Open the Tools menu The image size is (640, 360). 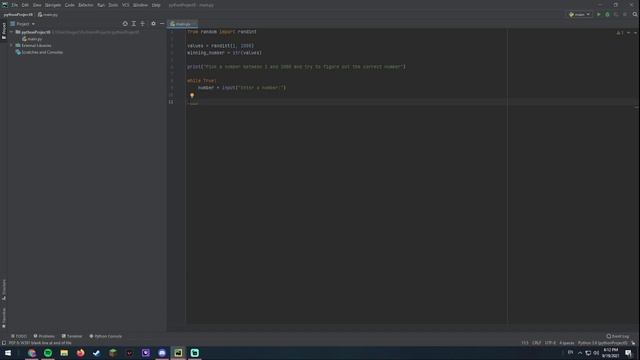coord(113,5)
